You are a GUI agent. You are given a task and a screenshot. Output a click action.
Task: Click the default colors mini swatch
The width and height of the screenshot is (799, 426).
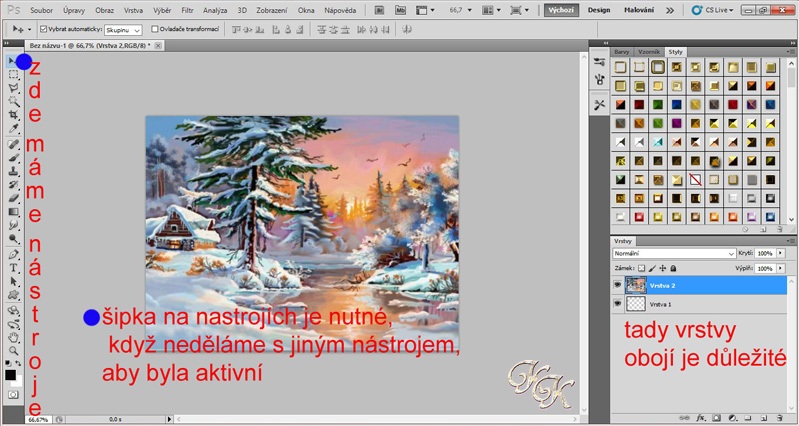(8, 363)
